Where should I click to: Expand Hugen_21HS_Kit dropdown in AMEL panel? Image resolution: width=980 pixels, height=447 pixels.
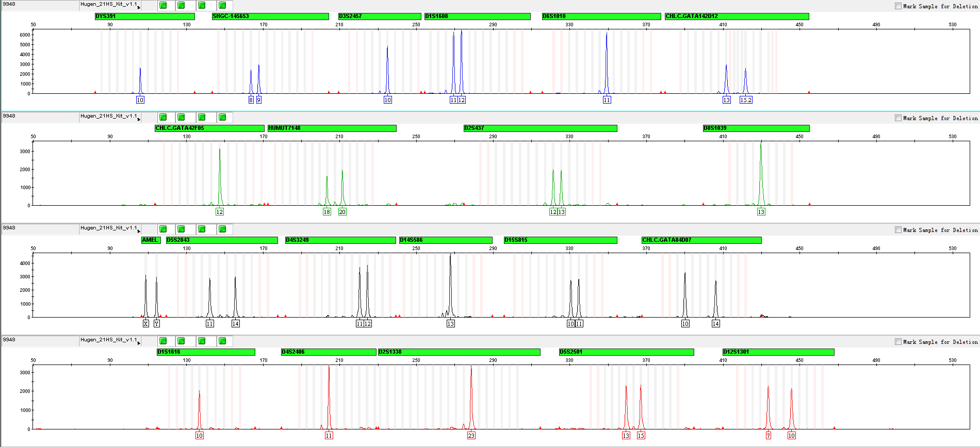pos(139,230)
